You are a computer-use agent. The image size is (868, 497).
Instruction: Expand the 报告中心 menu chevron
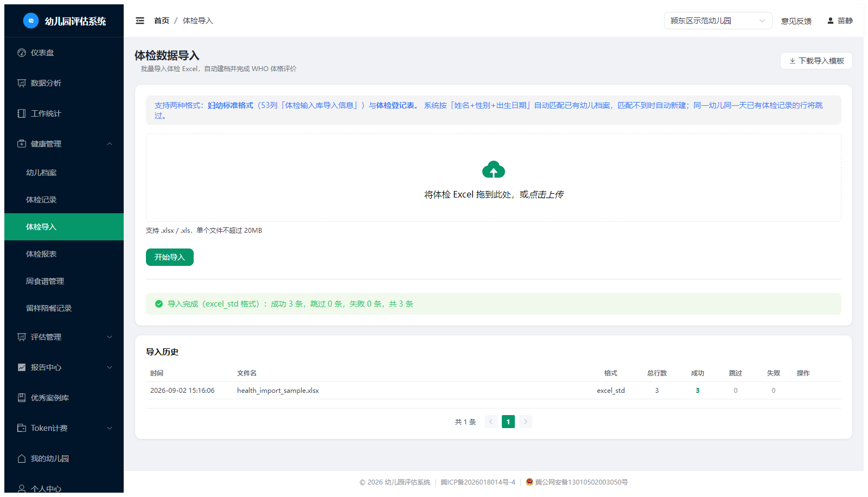tap(110, 367)
